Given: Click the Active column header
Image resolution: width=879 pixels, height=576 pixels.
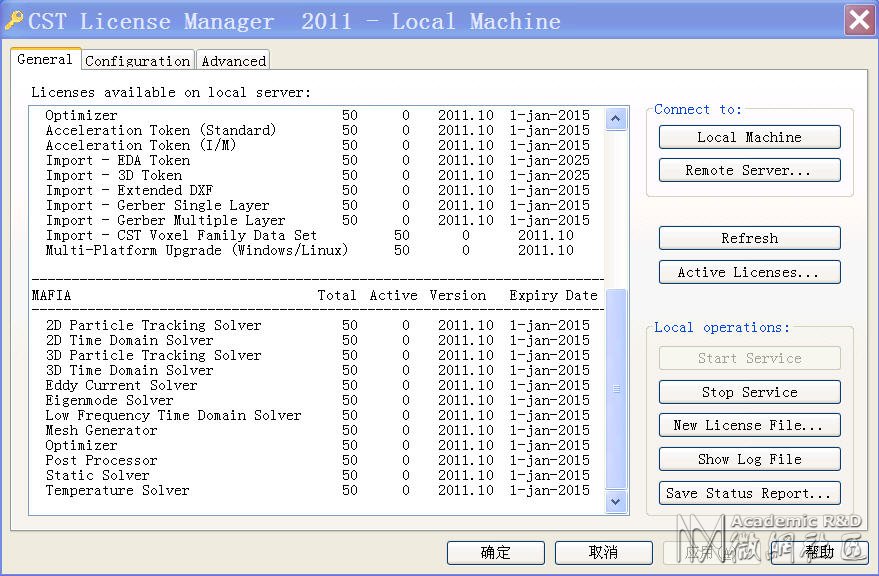Looking at the screenshot, I should point(394,296).
